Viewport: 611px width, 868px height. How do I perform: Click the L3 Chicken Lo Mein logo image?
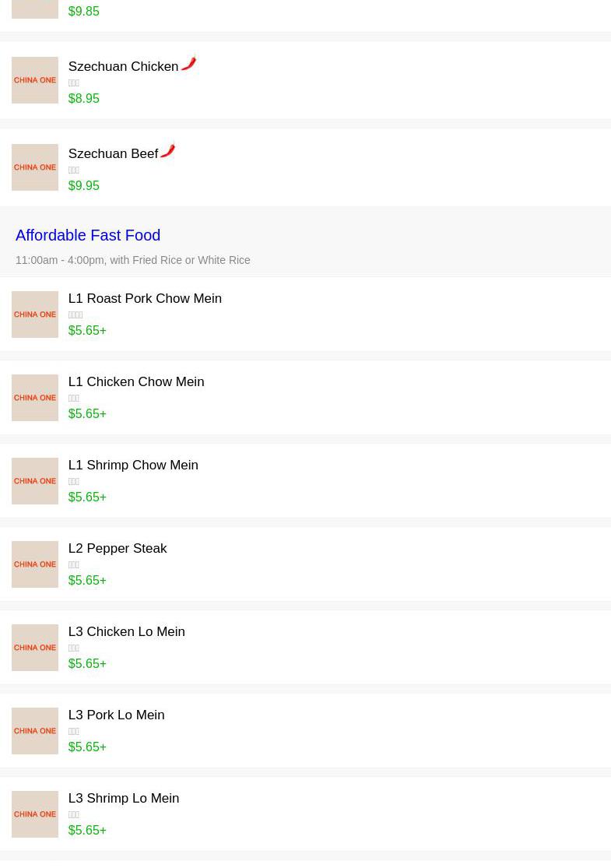pos(35,648)
